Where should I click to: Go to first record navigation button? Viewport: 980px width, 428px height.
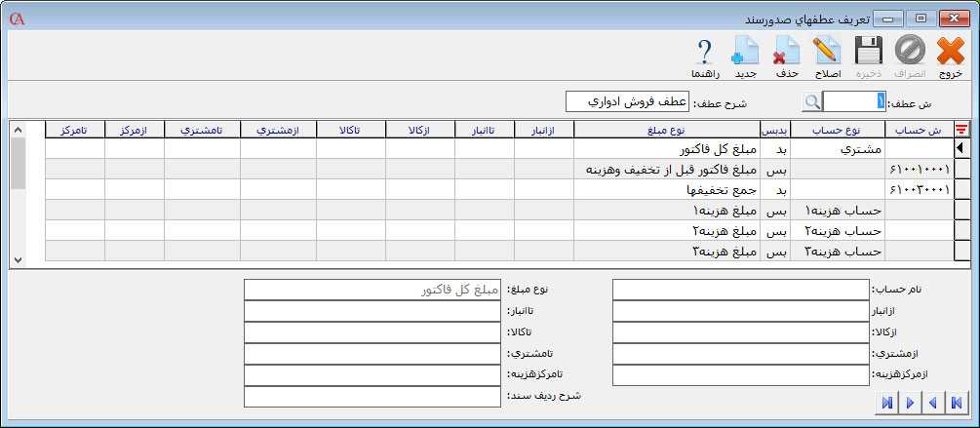click(957, 402)
